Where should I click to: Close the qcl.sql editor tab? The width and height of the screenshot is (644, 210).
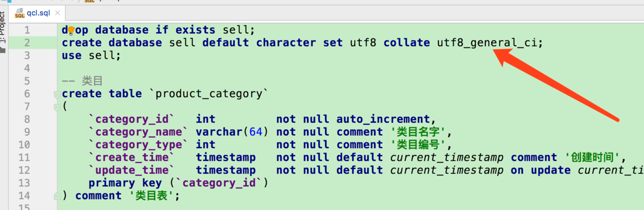point(58,13)
